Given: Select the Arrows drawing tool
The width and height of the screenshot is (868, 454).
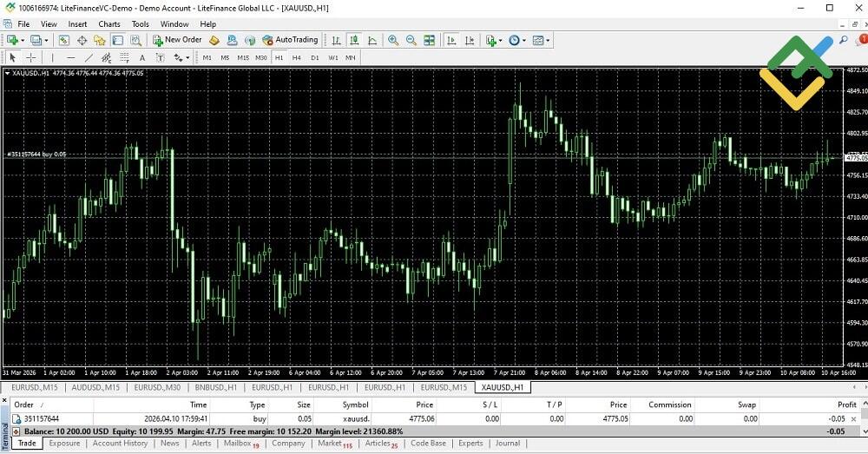Looking at the screenshot, I should 178,57.
